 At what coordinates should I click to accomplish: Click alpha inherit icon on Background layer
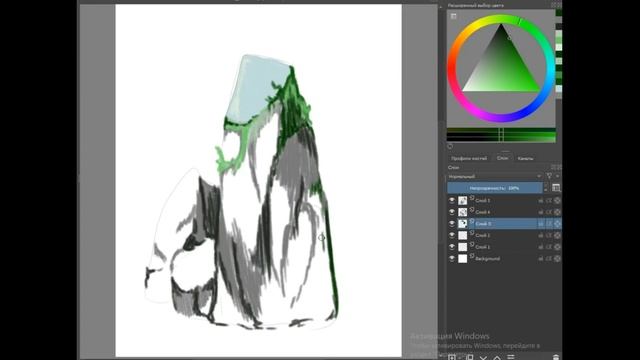tap(549, 259)
